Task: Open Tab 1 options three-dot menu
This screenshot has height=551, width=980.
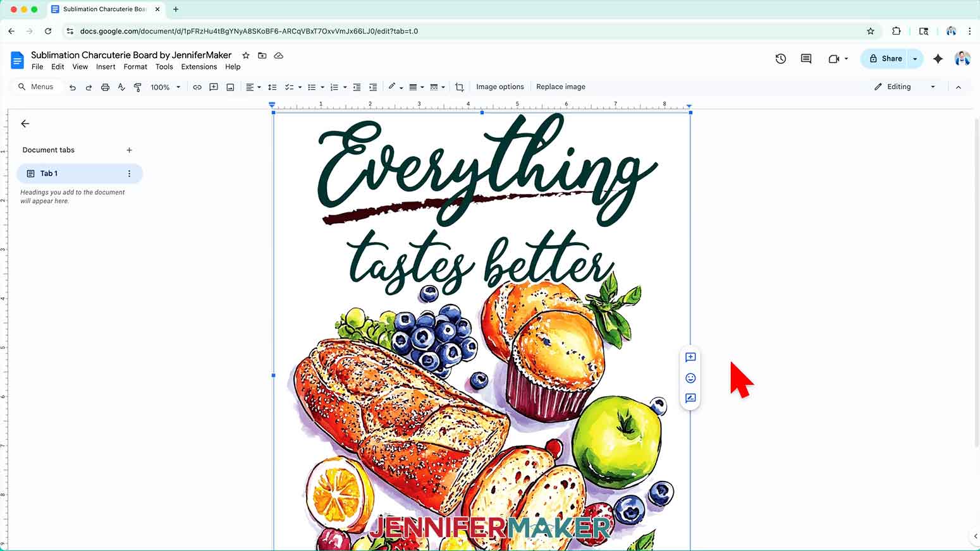Action: [129, 174]
